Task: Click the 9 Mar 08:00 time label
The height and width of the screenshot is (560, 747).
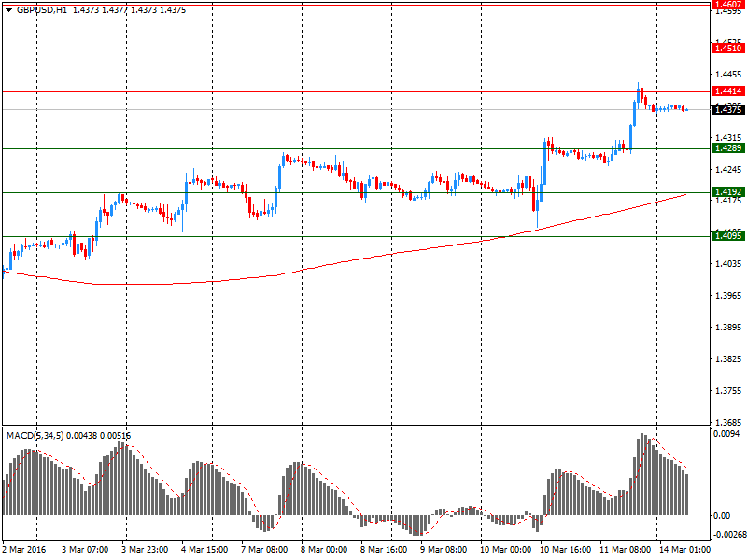Action: (x=443, y=550)
